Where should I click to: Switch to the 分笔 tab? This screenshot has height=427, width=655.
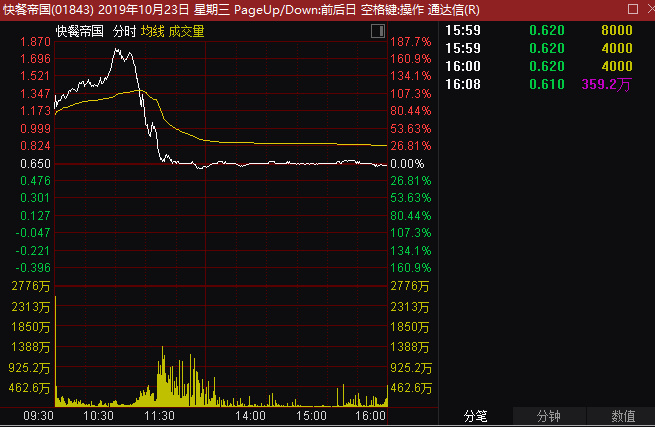[x=475, y=416]
